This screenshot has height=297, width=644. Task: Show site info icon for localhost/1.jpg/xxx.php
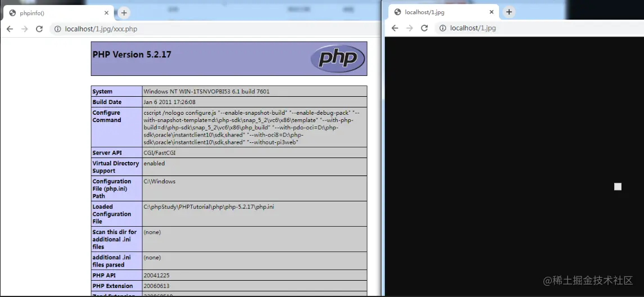(58, 29)
